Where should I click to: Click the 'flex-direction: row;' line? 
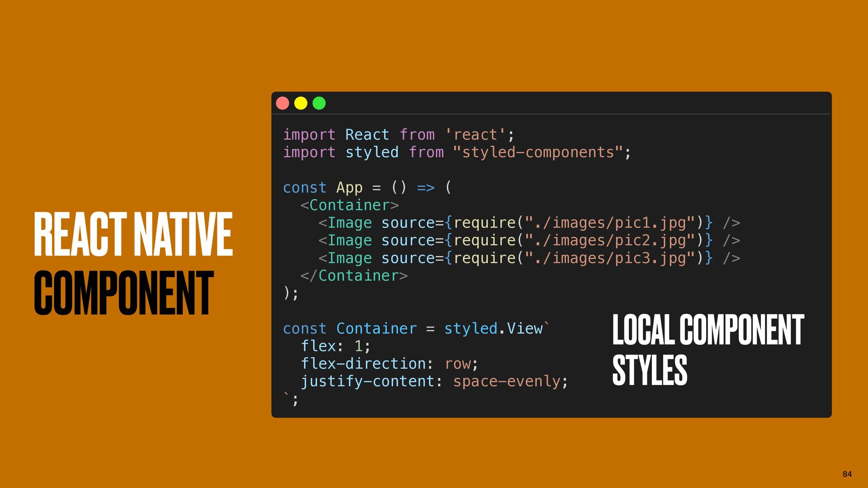(390, 364)
